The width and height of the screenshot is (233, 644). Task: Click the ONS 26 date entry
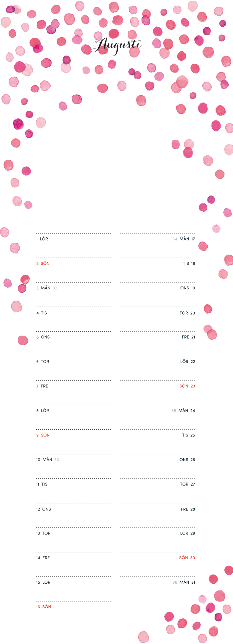pyautogui.click(x=187, y=460)
